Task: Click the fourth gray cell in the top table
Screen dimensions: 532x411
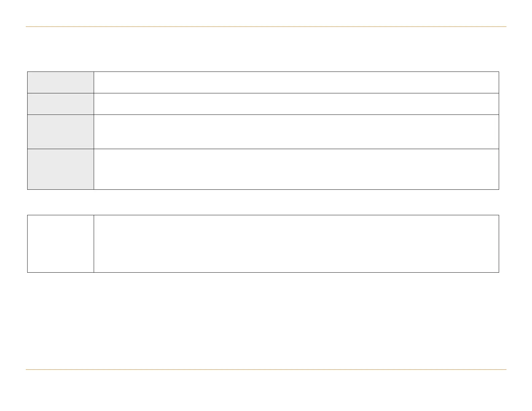Action: (60, 169)
